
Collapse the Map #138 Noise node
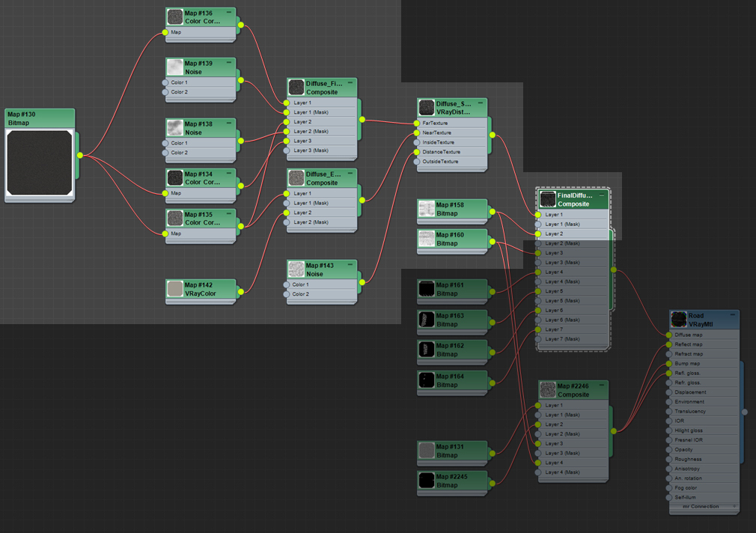tap(228, 123)
